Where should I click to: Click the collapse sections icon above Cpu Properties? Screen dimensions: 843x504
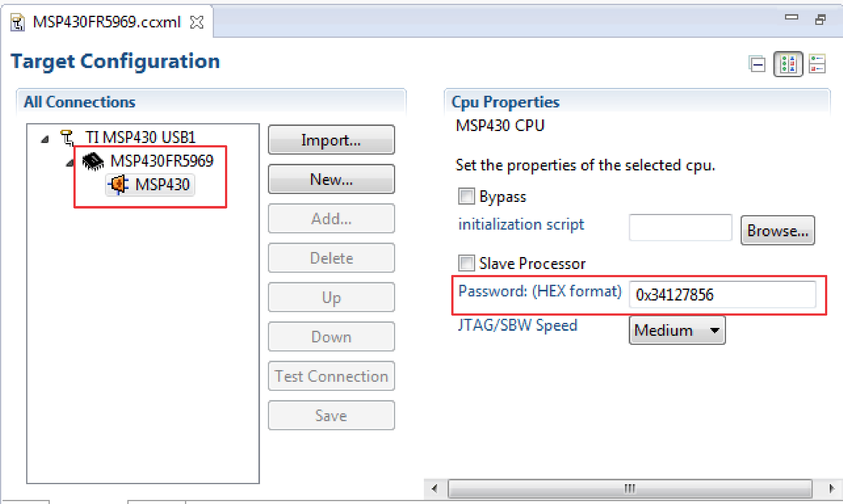pos(757,64)
